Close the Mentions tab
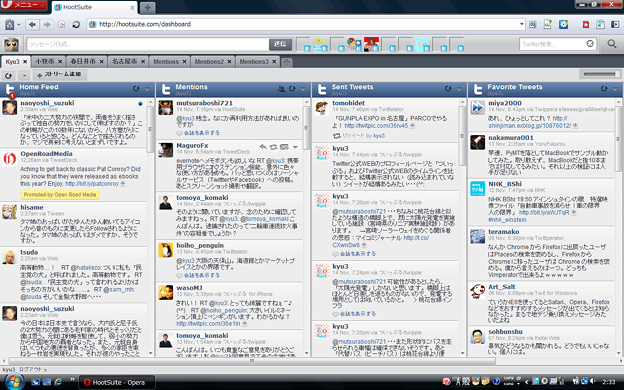This screenshot has width=624, height=390. (x=184, y=62)
